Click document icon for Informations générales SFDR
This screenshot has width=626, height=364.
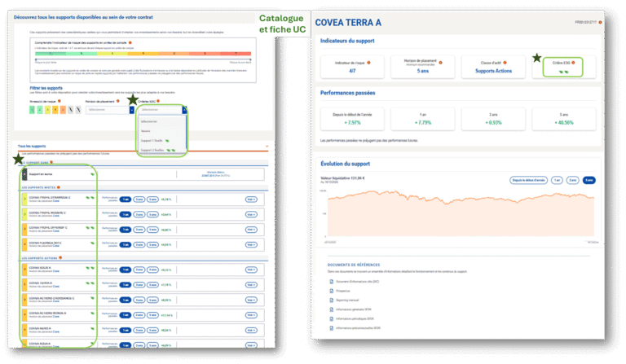click(x=332, y=309)
